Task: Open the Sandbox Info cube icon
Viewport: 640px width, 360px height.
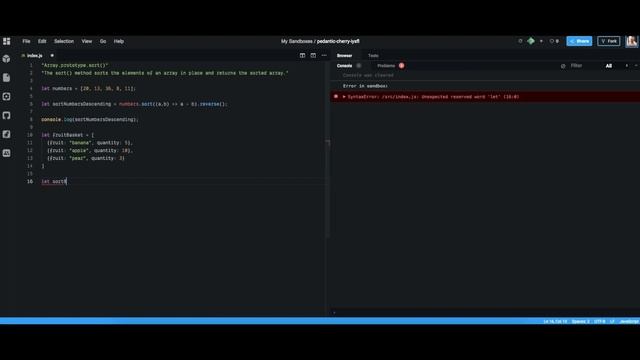Action: 7,59
